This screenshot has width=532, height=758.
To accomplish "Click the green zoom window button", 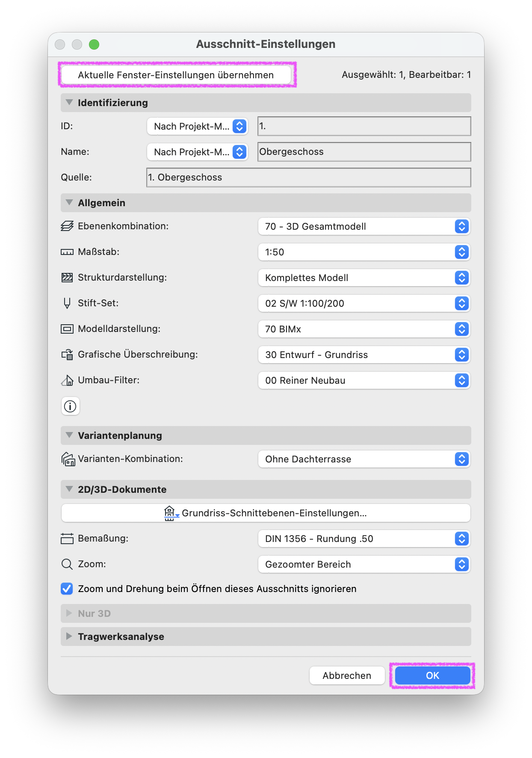I will click(x=94, y=44).
